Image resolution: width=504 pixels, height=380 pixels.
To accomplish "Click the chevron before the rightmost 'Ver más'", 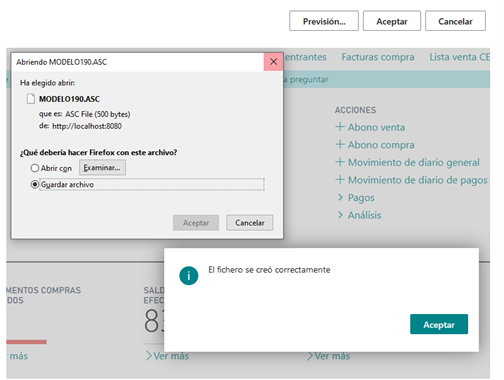I will click(310, 356).
